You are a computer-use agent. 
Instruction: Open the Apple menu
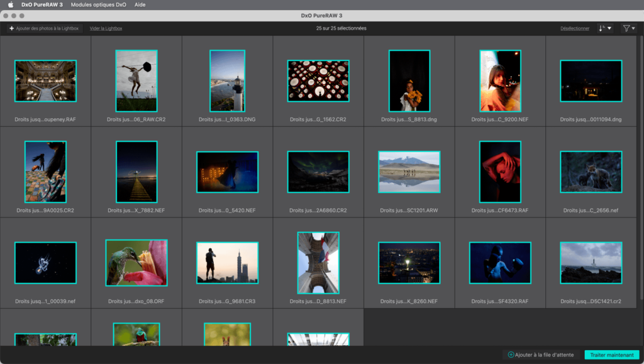click(x=11, y=5)
